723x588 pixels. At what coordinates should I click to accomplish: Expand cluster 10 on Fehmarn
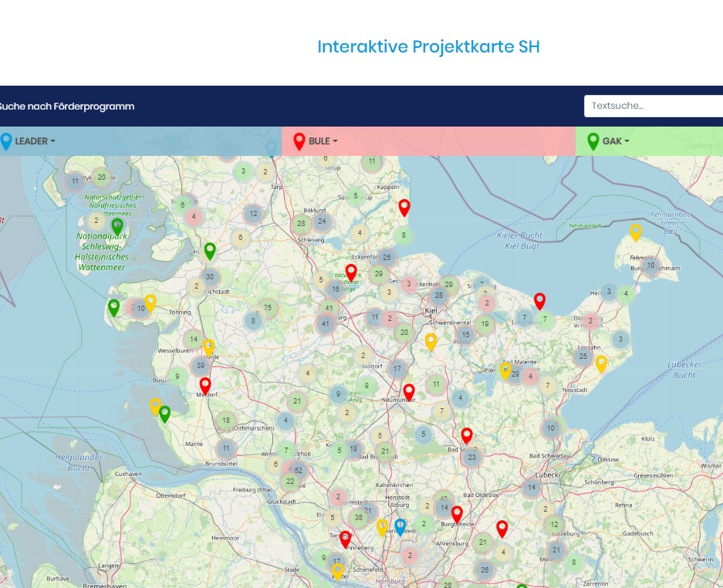tap(650, 265)
